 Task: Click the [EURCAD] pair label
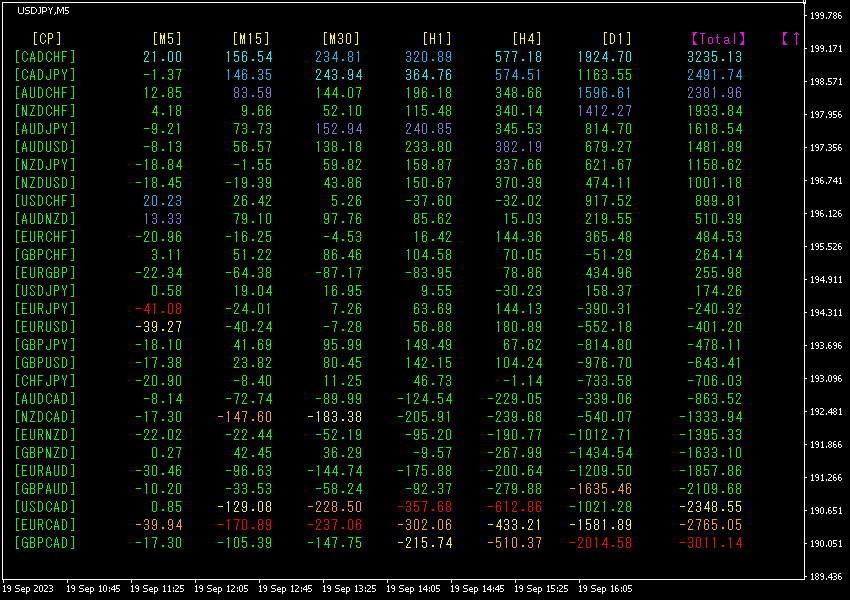click(45, 525)
